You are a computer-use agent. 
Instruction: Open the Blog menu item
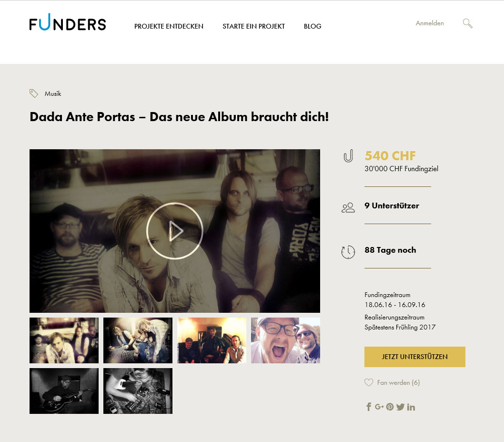312,26
